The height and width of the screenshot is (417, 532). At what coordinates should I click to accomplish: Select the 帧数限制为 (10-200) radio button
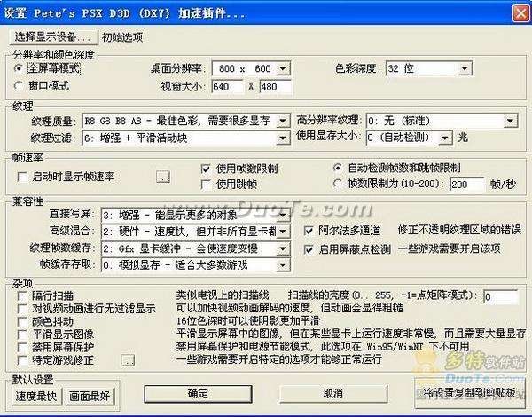tap(340, 184)
